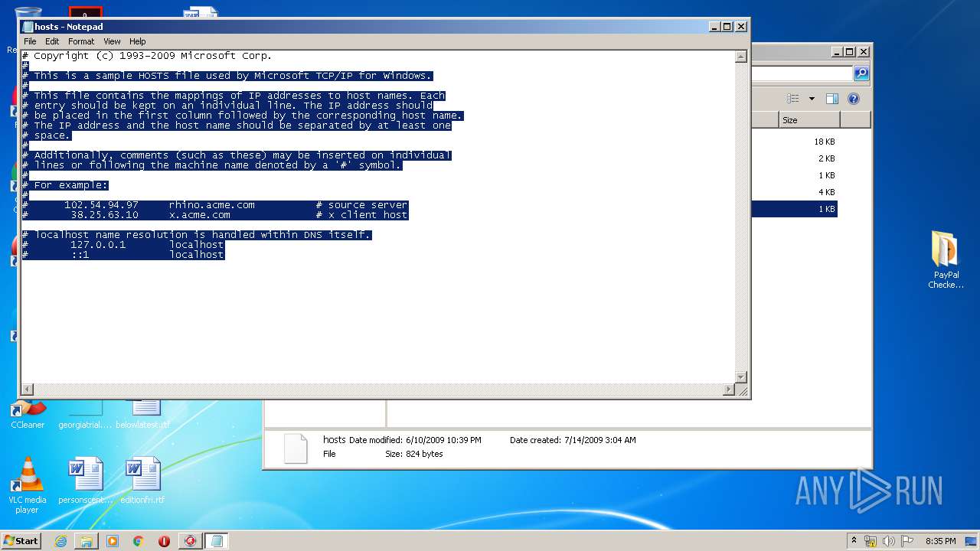Show hidden system tray icons
This screenshot has height=551, width=980.
[854, 540]
